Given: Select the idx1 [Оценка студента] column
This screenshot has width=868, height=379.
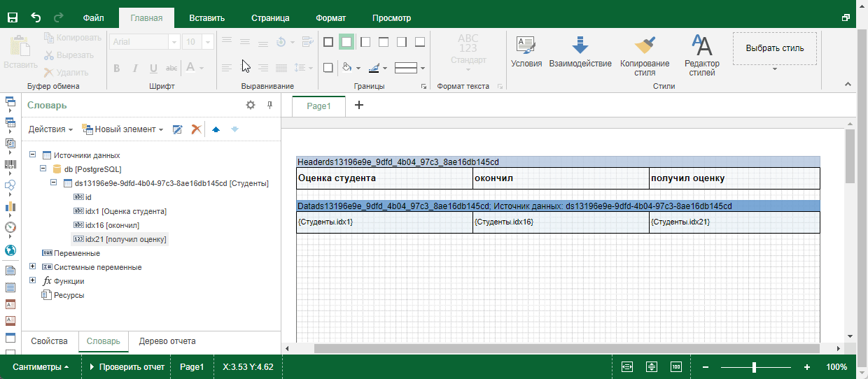Looking at the screenshot, I should [x=120, y=211].
